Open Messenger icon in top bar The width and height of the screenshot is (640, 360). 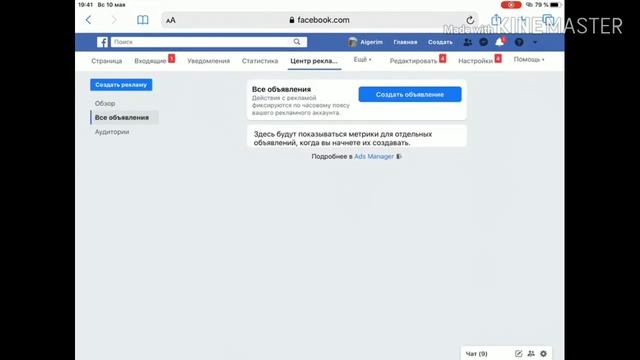click(484, 42)
